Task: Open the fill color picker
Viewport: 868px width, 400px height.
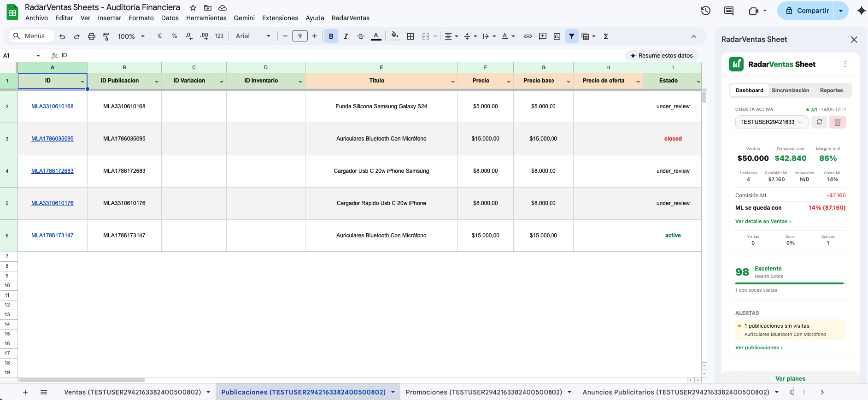Action: pos(395,36)
